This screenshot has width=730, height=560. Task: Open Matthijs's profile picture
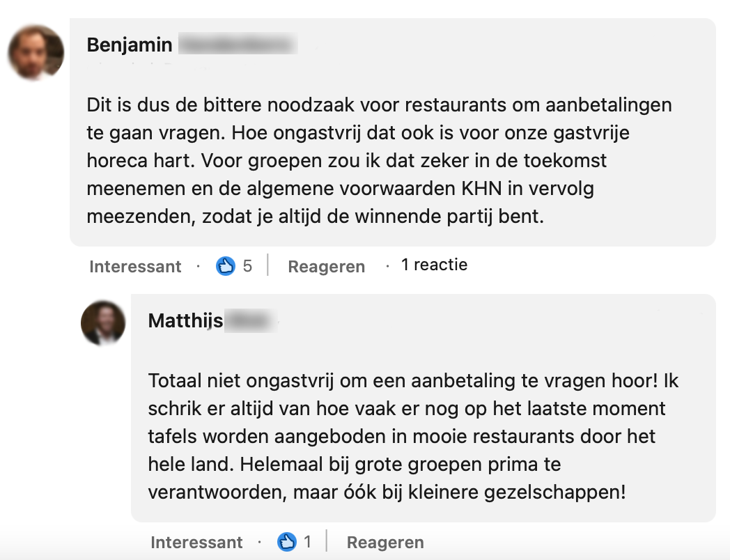[103, 323]
